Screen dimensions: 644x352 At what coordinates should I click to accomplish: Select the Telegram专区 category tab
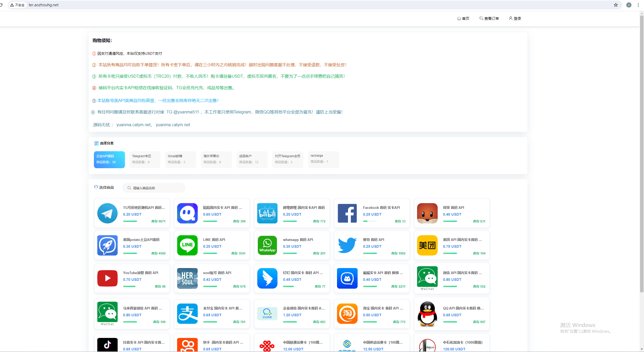(145, 159)
